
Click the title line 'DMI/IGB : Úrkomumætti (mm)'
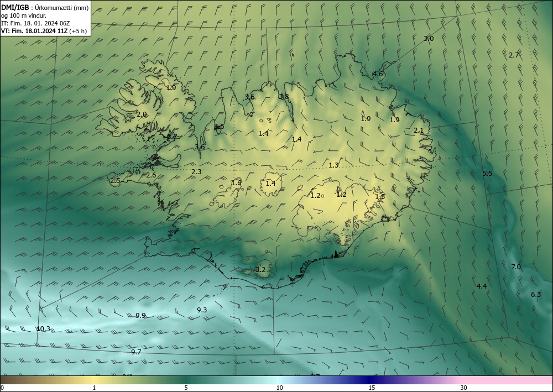(45, 7)
